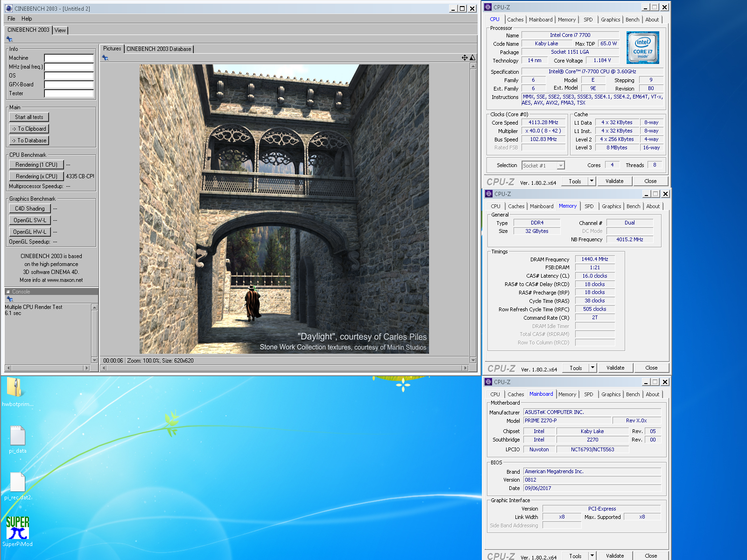Screen dimensions: 747x560
Task: Open the Tools dropdown arrow in Memory CPU-Z window
Action: [x=592, y=368]
